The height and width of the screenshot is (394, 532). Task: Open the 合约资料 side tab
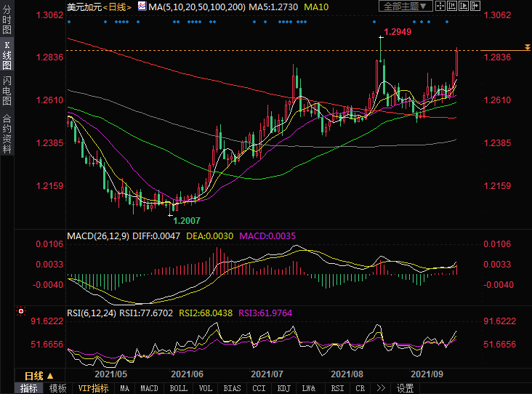[7, 134]
